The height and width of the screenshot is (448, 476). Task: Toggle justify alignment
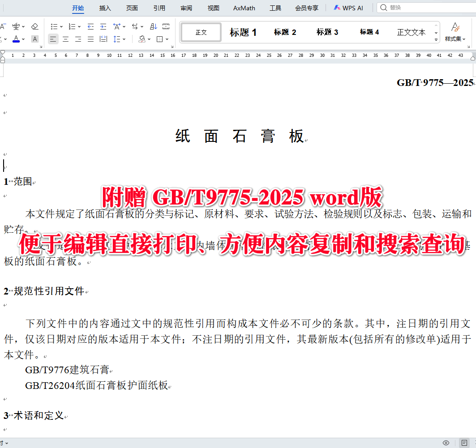click(x=90, y=39)
